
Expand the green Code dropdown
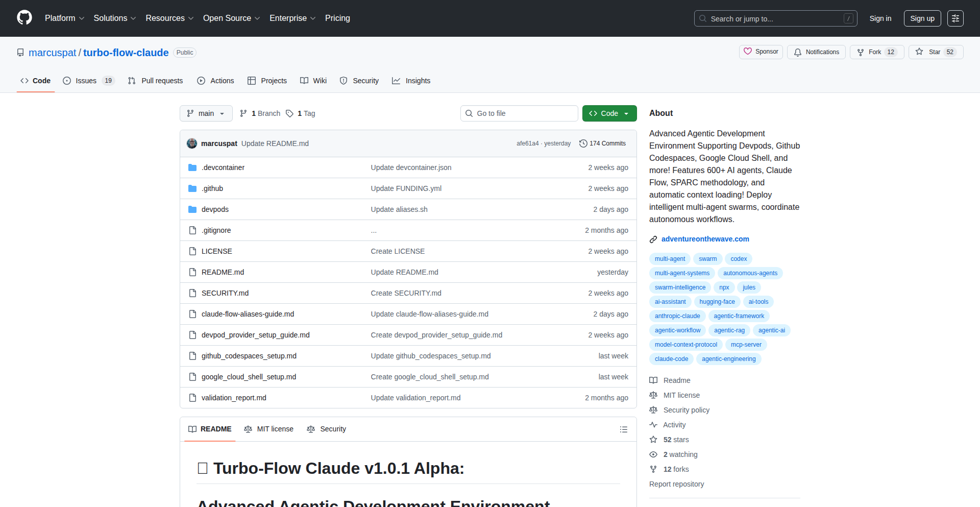609,113
